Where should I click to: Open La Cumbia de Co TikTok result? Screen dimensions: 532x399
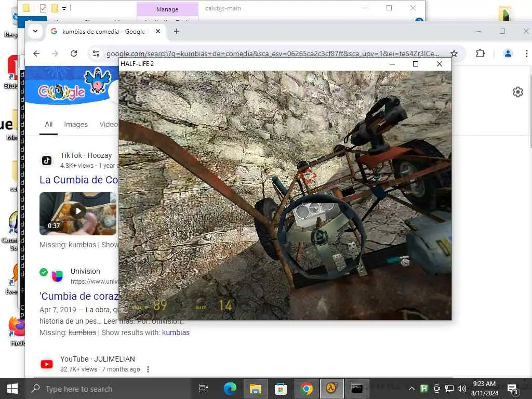click(78, 180)
